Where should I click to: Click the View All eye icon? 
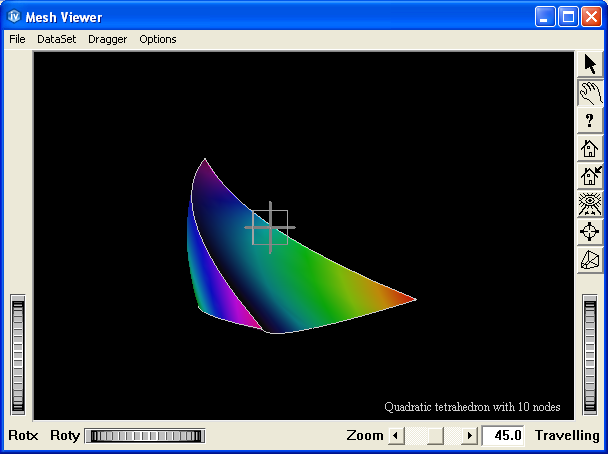coord(590,205)
